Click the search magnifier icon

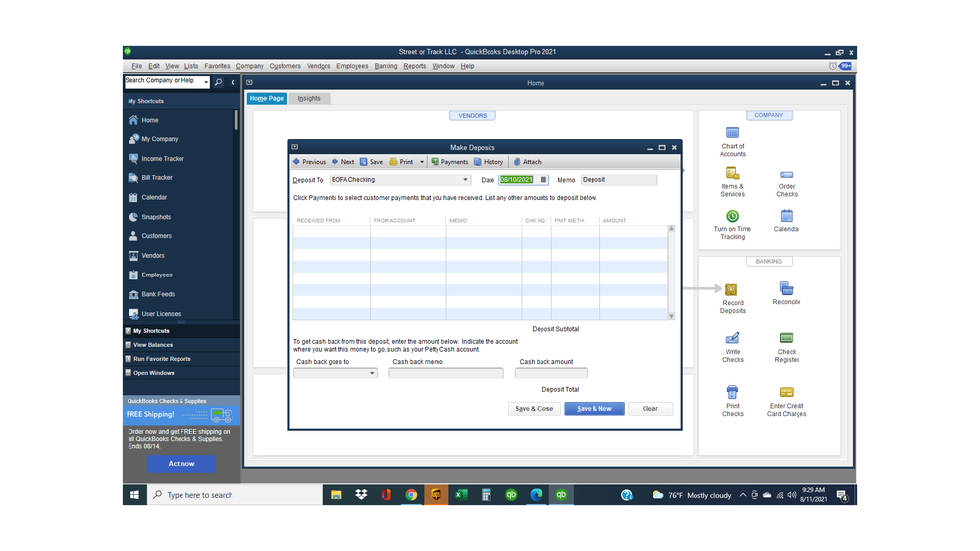pos(218,82)
